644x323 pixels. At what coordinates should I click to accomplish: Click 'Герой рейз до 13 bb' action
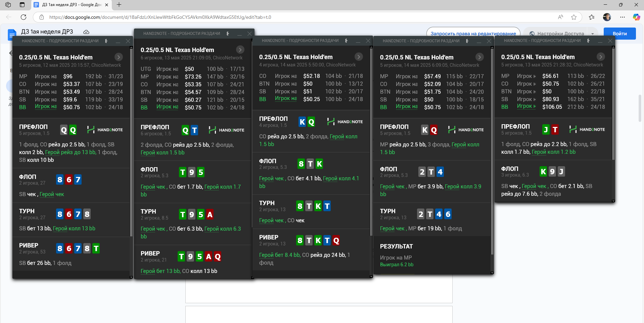point(71,152)
